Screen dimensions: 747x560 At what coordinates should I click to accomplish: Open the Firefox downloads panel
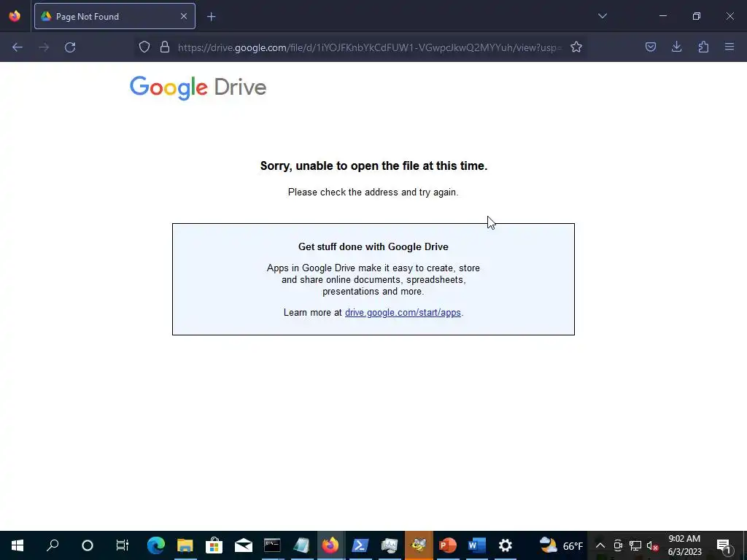[676, 47]
